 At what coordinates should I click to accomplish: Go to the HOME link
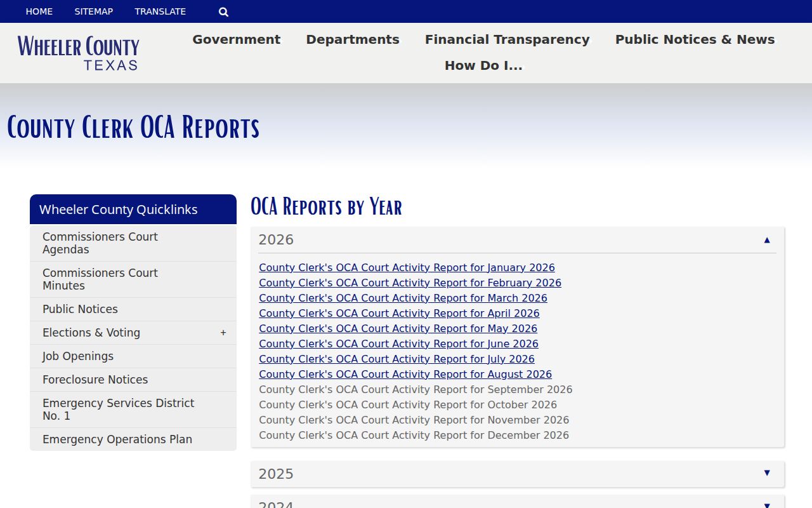(39, 11)
